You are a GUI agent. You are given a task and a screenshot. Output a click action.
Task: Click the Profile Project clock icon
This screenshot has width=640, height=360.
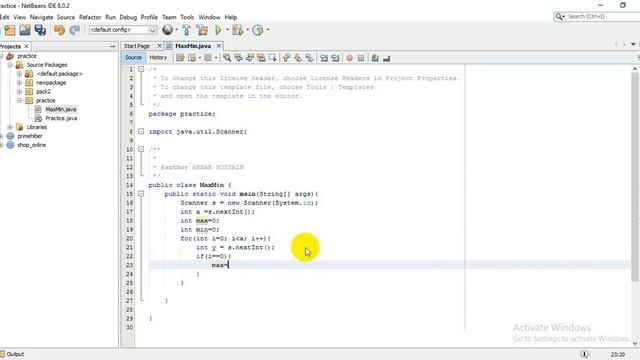coord(258,30)
